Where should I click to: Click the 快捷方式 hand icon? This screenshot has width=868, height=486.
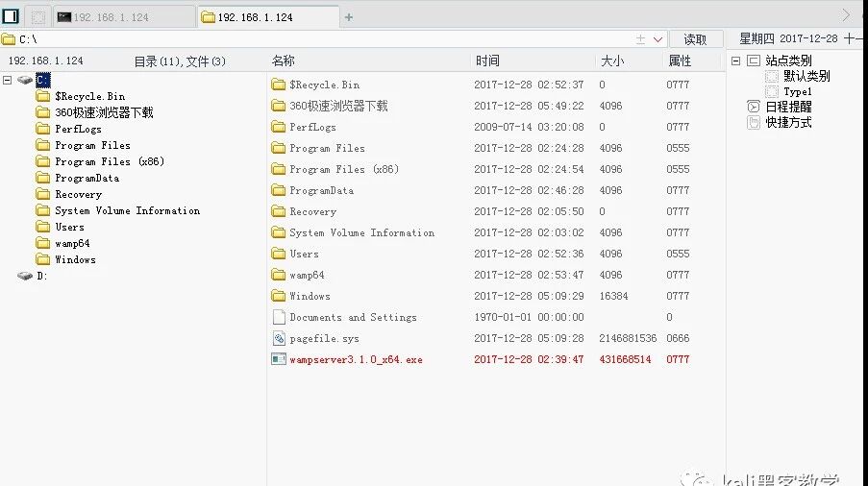754,122
